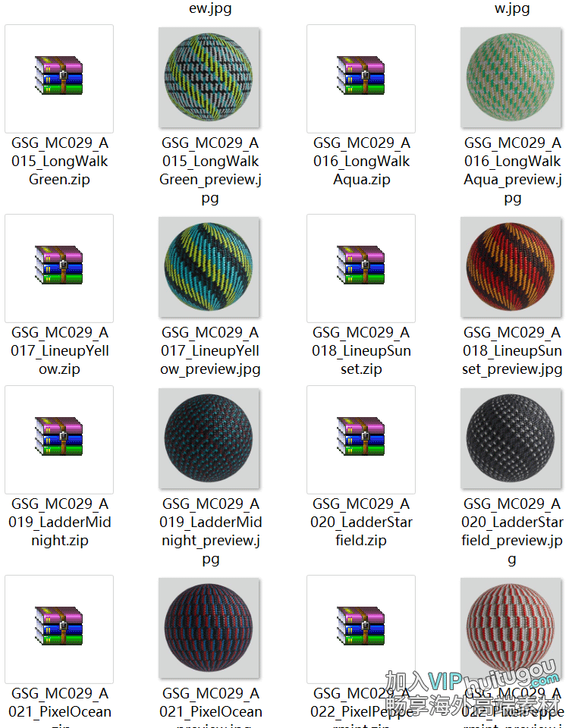
Task: Click the PixelPeppermint red-white sphere thumbnail
Action: pyautogui.click(x=511, y=628)
